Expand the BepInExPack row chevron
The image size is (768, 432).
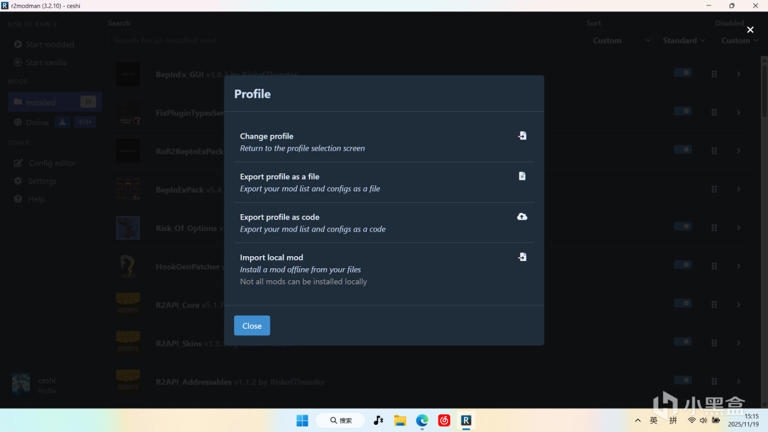click(x=739, y=189)
